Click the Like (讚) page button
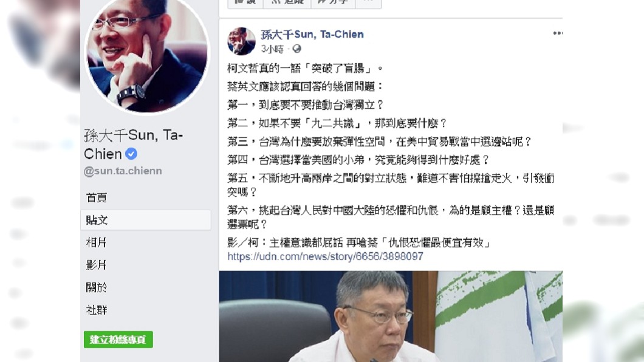644x362 pixels. coord(245,3)
